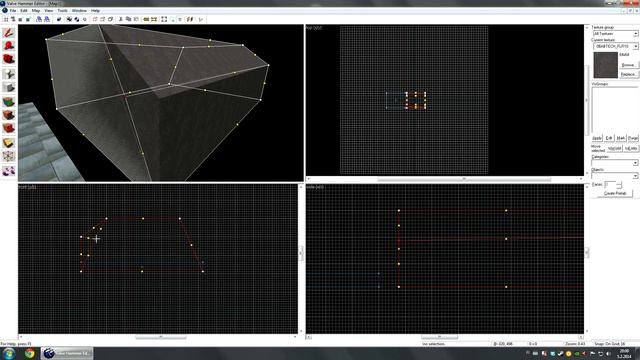
Task: Toggle Ignore Groups mode
Action: pos(84,19)
